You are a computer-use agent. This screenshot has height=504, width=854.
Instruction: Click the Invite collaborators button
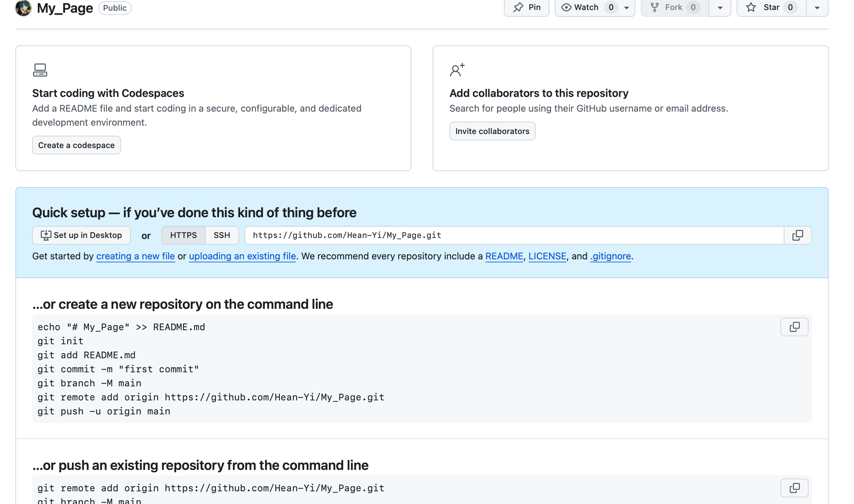[492, 131]
